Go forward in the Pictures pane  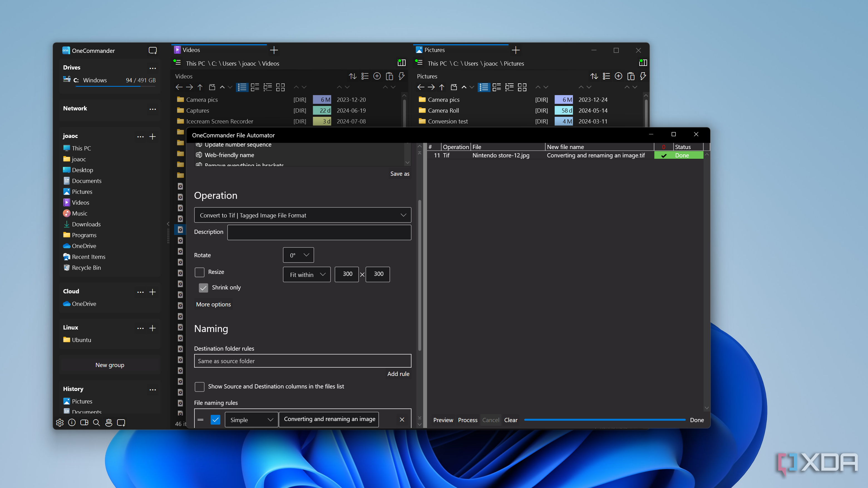pos(431,87)
